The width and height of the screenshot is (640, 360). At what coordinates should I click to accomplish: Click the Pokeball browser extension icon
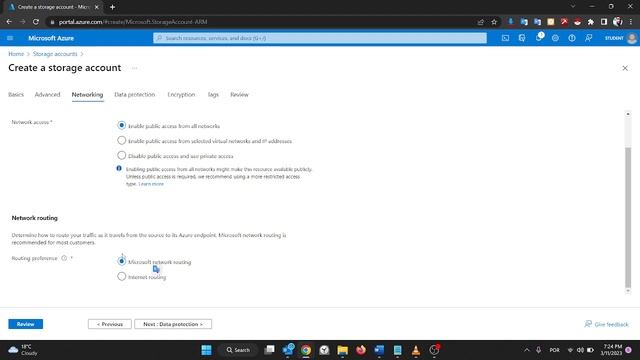tap(577, 22)
